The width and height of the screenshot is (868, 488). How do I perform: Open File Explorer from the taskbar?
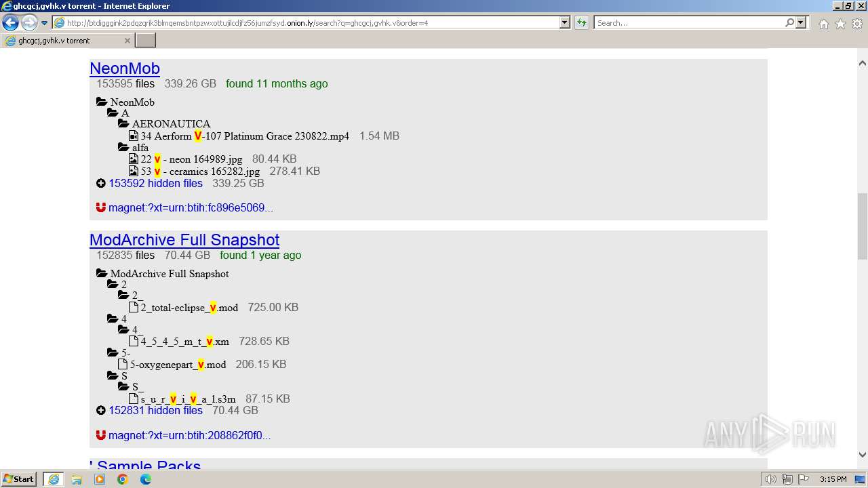point(77,479)
